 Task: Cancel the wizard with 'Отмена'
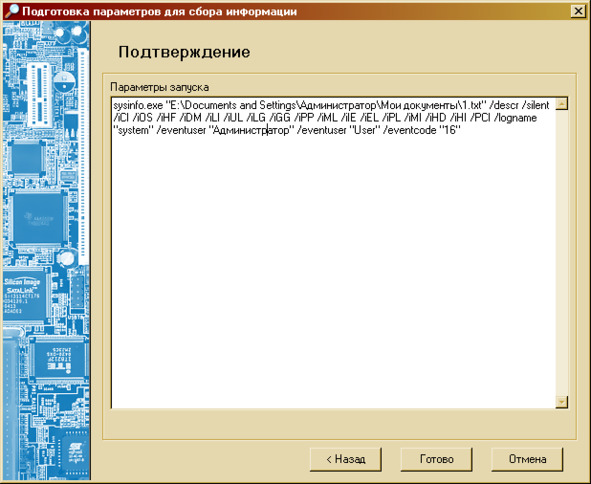click(x=527, y=459)
